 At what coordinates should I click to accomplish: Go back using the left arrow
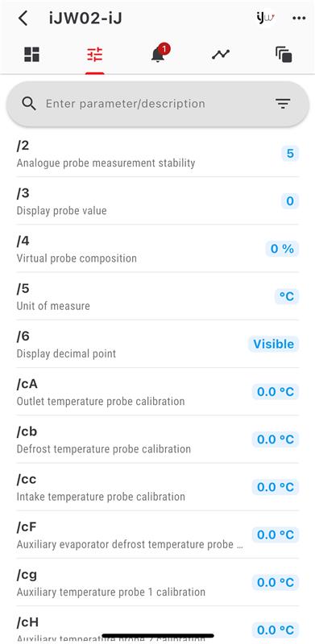click(23, 19)
